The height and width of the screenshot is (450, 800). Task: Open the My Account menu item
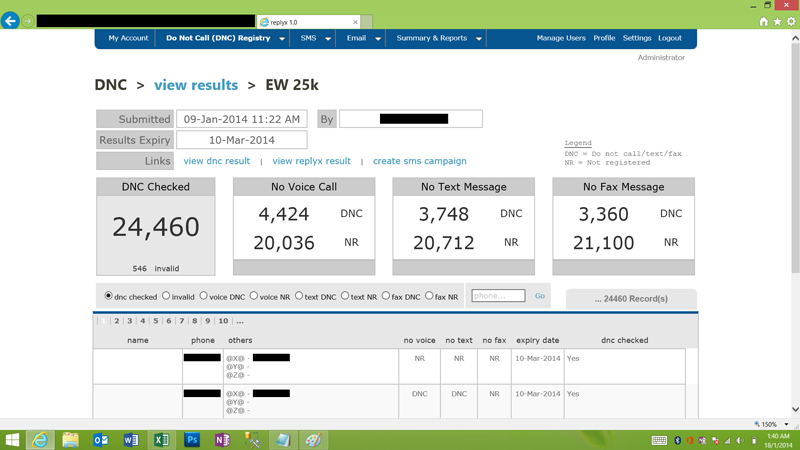point(128,38)
